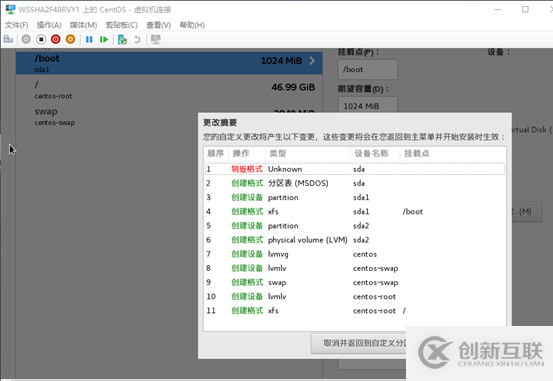Click 取消并返回到自定义分区 button
Image resolution: width=553 pixels, height=381 pixels.
click(358, 343)
